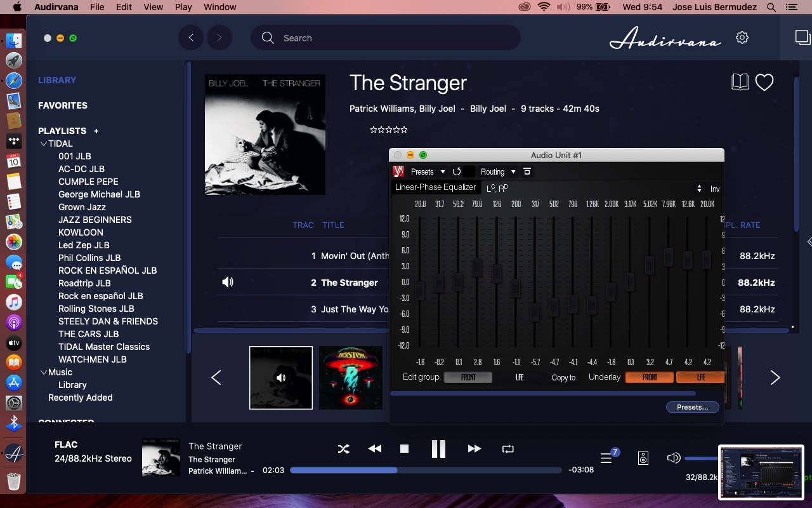Open the Edit menu
The image size is (812, 508).
coord(124,7)
